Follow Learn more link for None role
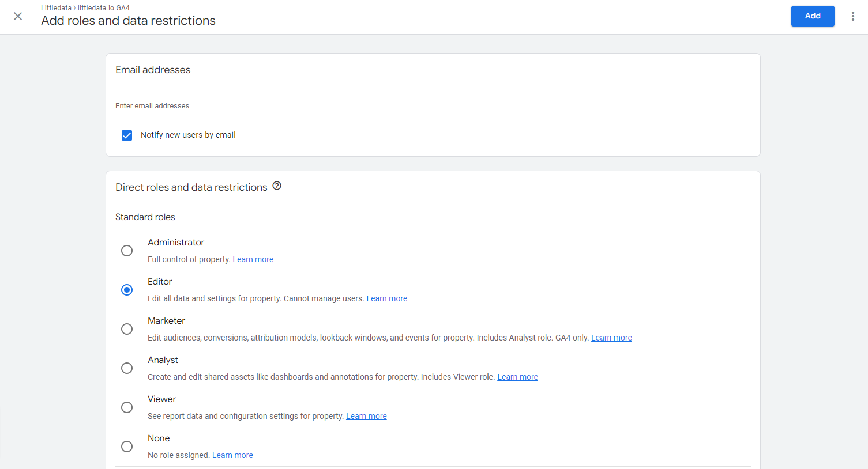 point(232,455)
